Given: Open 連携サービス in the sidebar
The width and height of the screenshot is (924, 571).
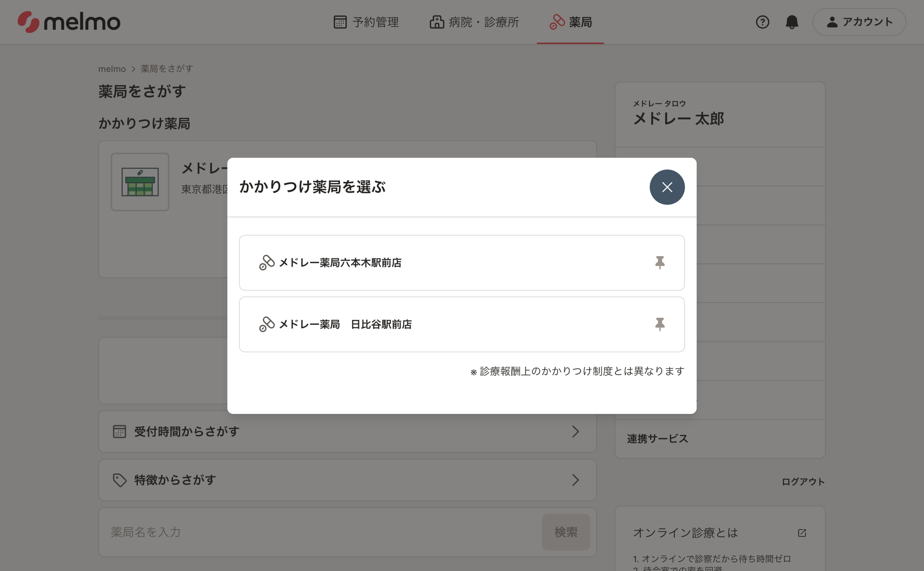Looking at the screenshot, I should (x=720, y=439).
